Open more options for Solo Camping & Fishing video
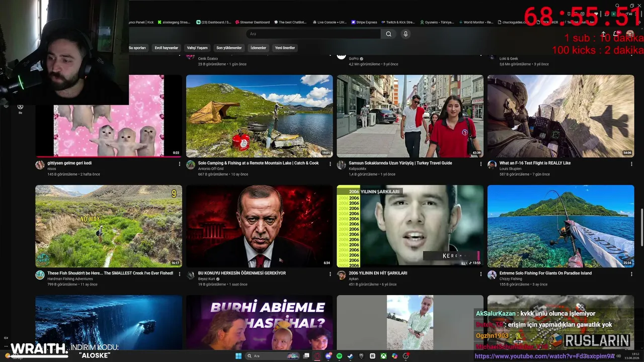This screenshot has height=362, width=644. [x=330, y=164]
